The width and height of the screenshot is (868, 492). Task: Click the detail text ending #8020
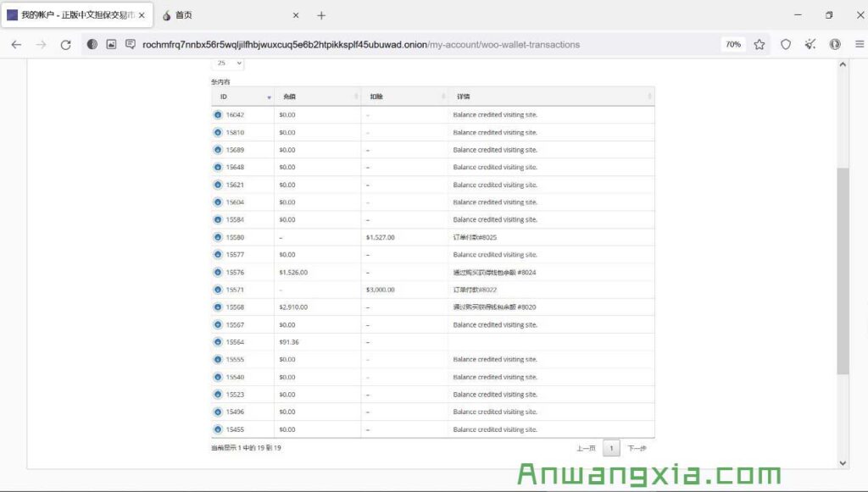494,307
